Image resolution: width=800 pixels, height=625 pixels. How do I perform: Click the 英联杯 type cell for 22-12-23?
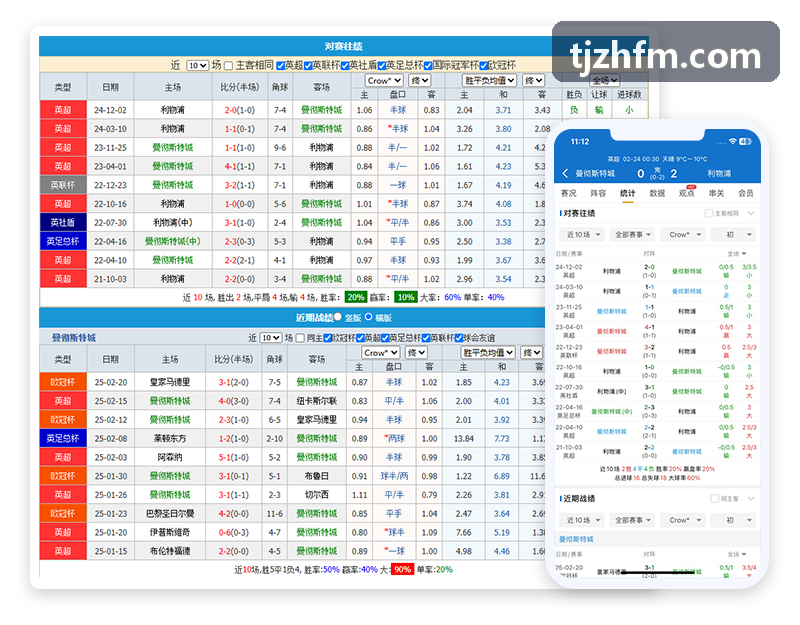point(63,185)
